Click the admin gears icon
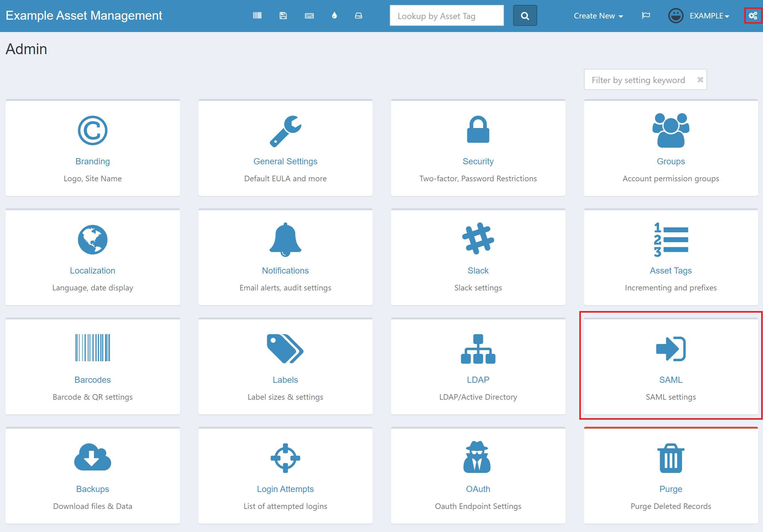Screen dimensions: 763x532 pyautogui.click(x=753, y=16)
